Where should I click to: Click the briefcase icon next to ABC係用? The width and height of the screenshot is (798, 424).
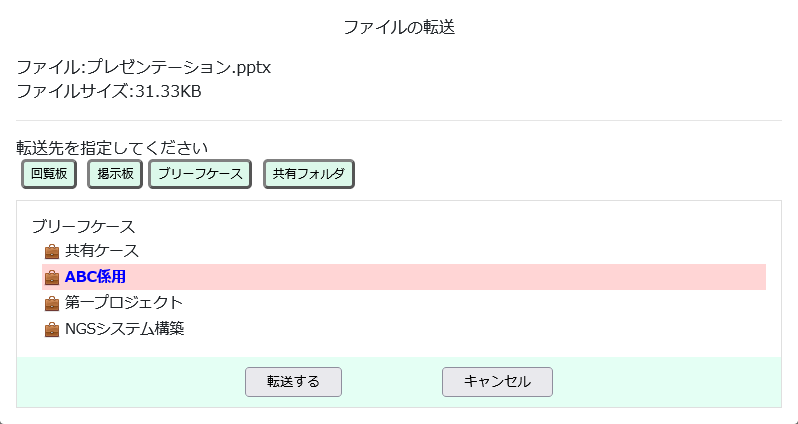point(52,277)
